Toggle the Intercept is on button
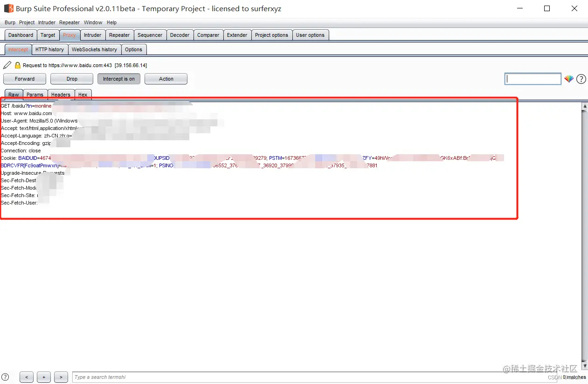Screen dimensions: 588x384 click(x=119, y=79)
